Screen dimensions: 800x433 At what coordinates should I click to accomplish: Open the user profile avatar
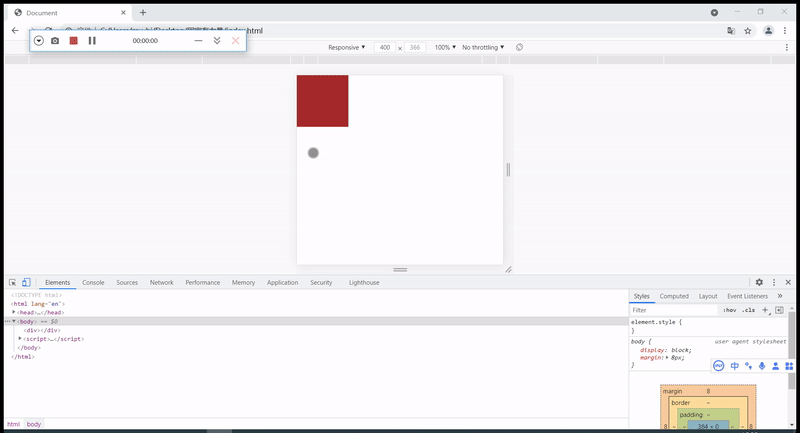(768, 31)
